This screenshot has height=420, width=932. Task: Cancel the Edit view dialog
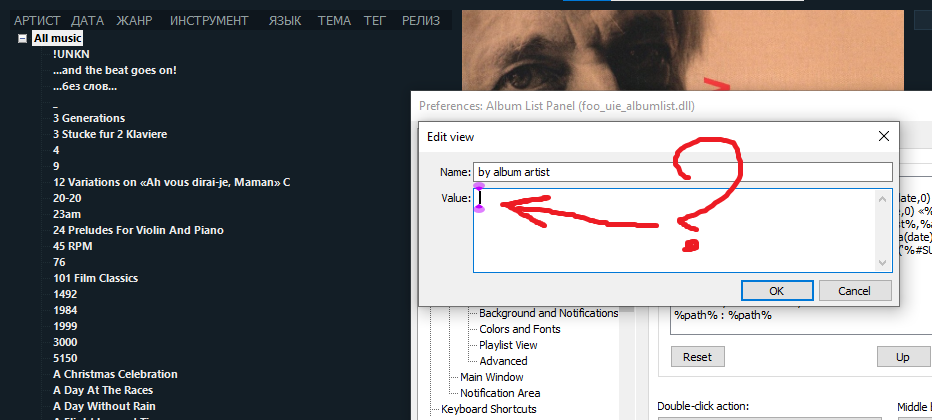point(855,290)
